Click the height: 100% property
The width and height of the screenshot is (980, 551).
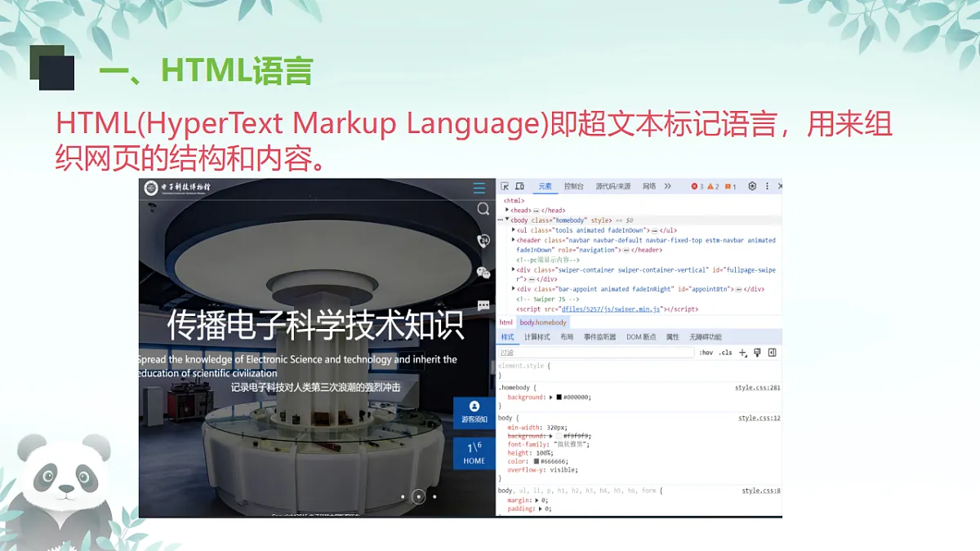coord(531,453)
